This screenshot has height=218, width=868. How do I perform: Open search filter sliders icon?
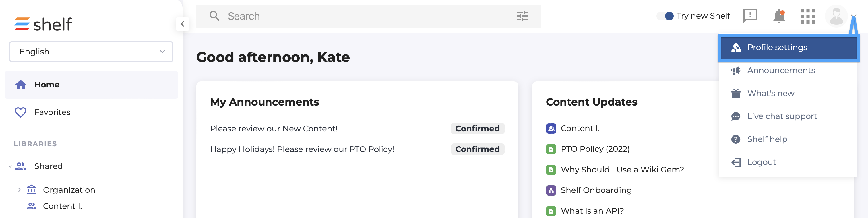pyautogui.click(x=522, y=16)
